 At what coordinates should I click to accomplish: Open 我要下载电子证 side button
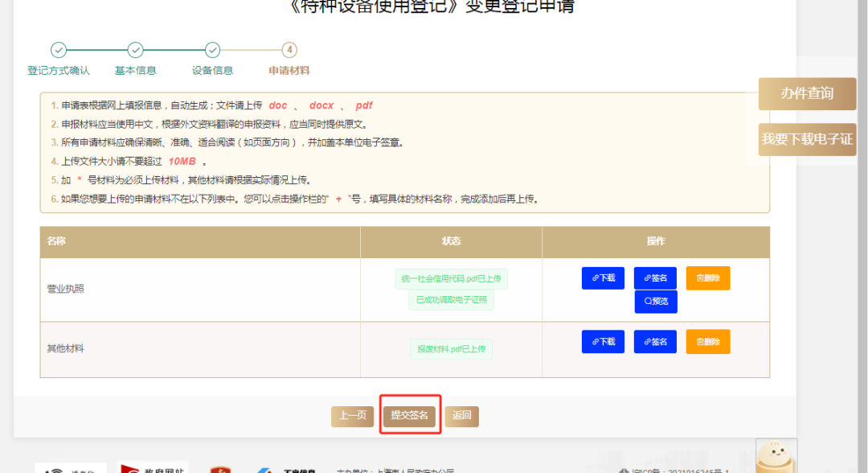click(x=807, y=139)
